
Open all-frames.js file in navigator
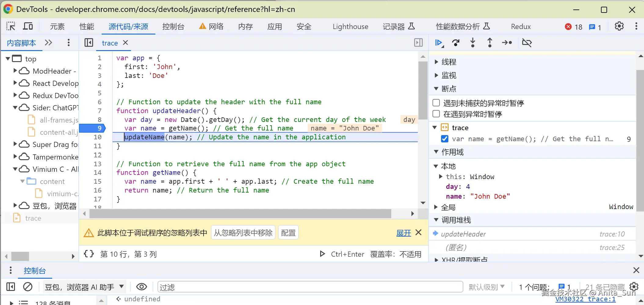click(53, 120)
